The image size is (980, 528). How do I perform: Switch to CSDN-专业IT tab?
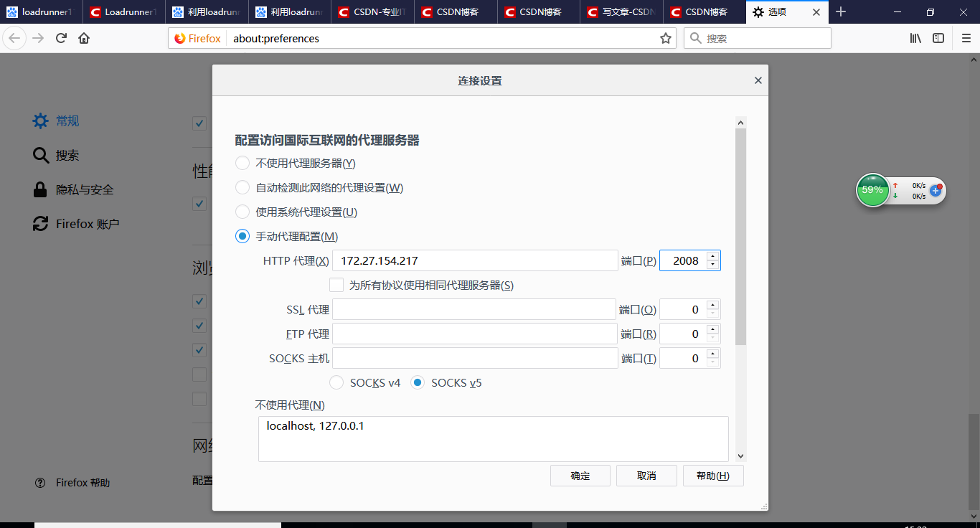tap(374, 12)
